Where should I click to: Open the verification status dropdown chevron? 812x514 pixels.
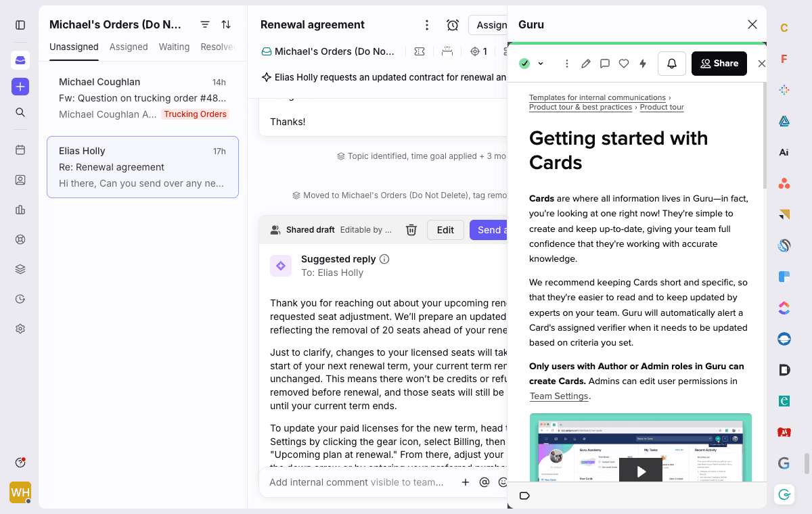(x=539, y=63)
